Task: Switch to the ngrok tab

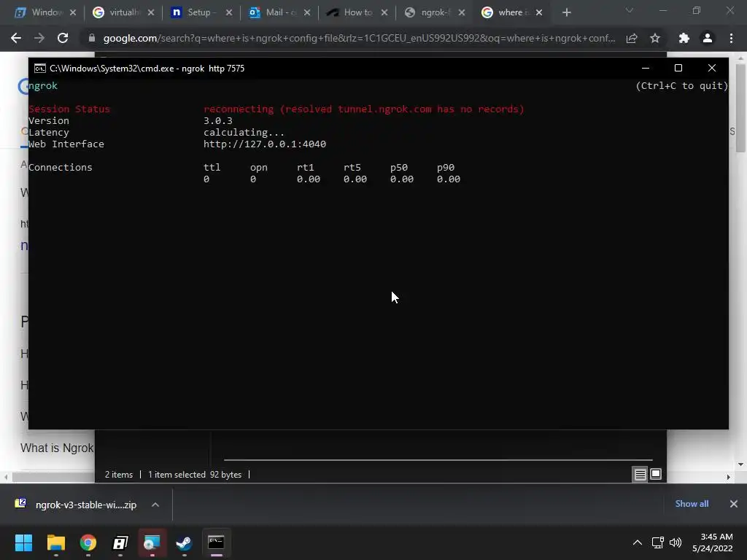Action: click(429, 12)
